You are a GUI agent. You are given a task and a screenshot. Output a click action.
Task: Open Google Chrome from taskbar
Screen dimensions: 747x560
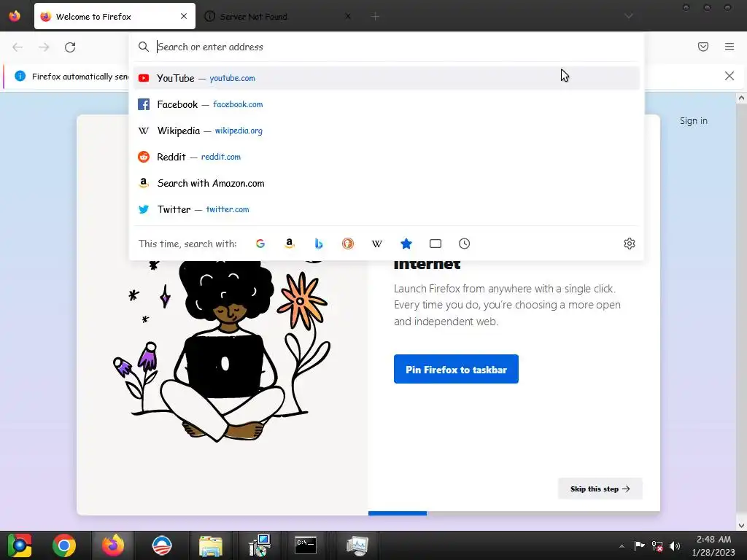(64, 545)
